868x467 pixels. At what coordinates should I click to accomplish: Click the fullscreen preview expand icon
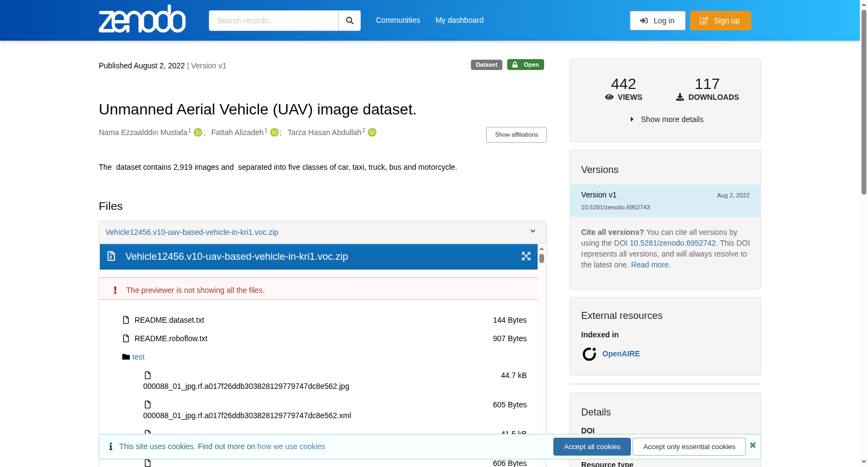(526, 256)
